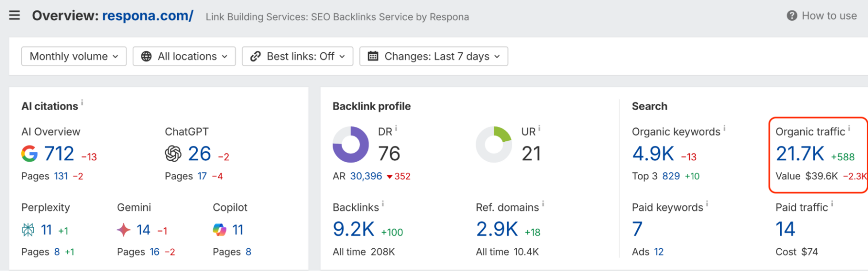Screen dimensions: 868x271
Task: Click the ChatGPT logo icon
Action: pyautogui.click(x=173, y=154)
